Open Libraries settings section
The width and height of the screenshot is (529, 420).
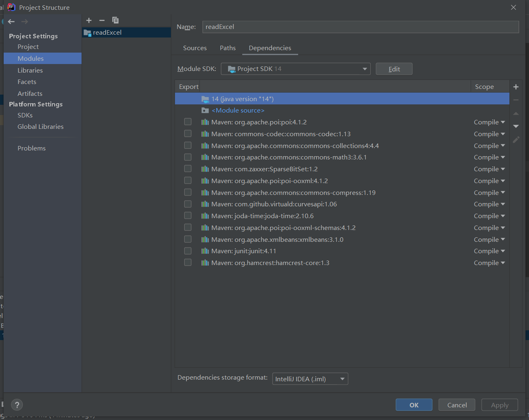pyautogui.click(x=30, y=70)
